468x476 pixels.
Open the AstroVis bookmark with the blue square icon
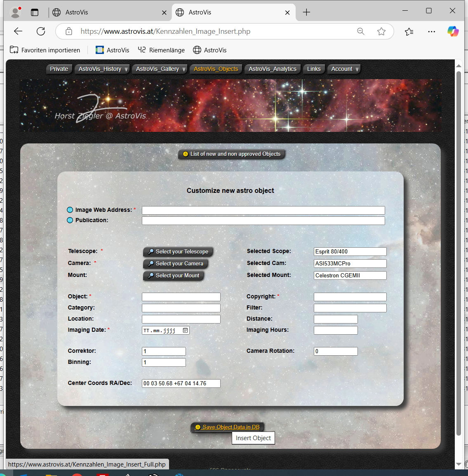113,50
